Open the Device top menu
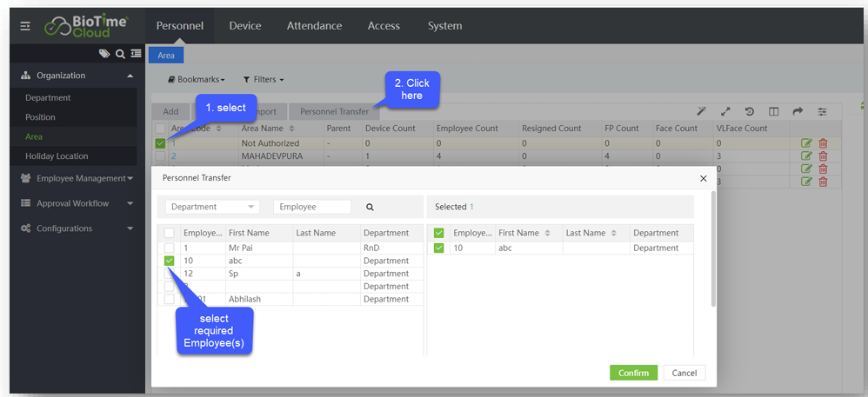This screenshot has width=868, height=397. point(244,26)
